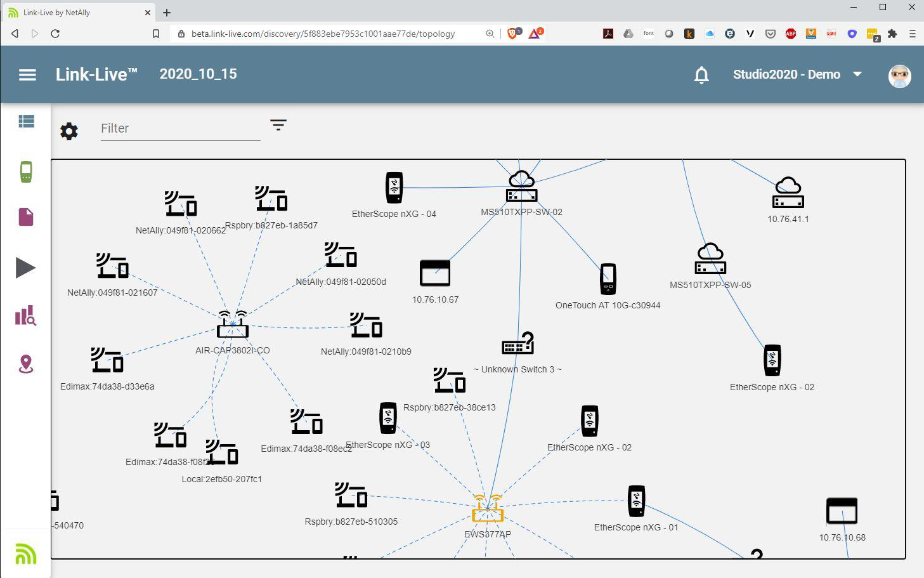Open a new browser tab
This screenshot has width=924, height=578.
167,12
